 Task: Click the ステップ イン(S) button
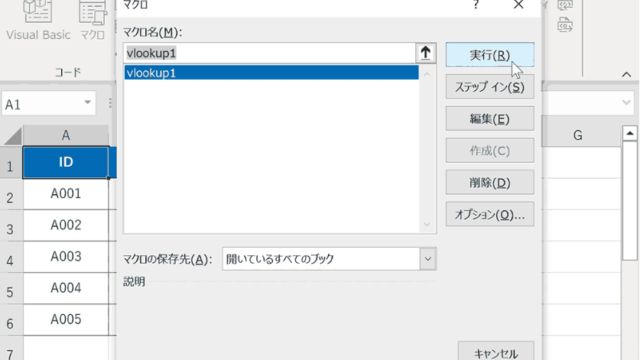coord(490,87)
